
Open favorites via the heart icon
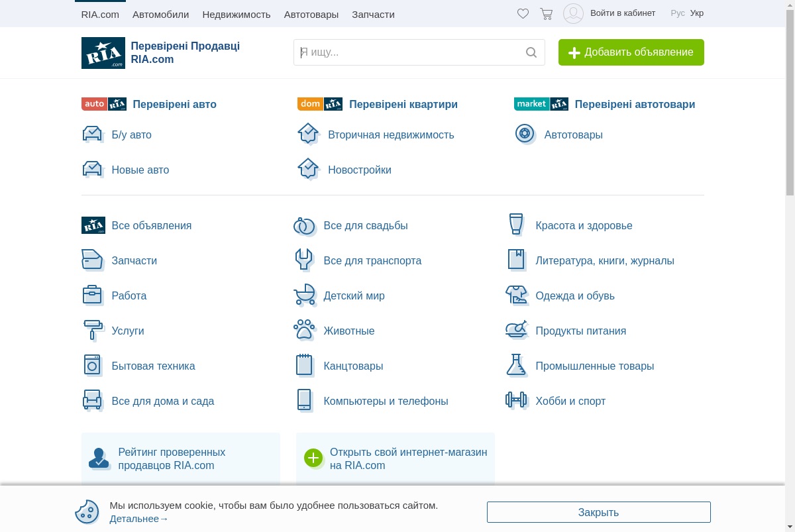click(x=523, y=13)
